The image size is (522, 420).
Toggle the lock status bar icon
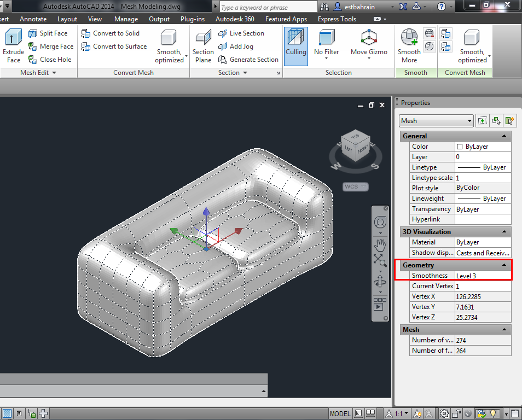pos(455,413)
